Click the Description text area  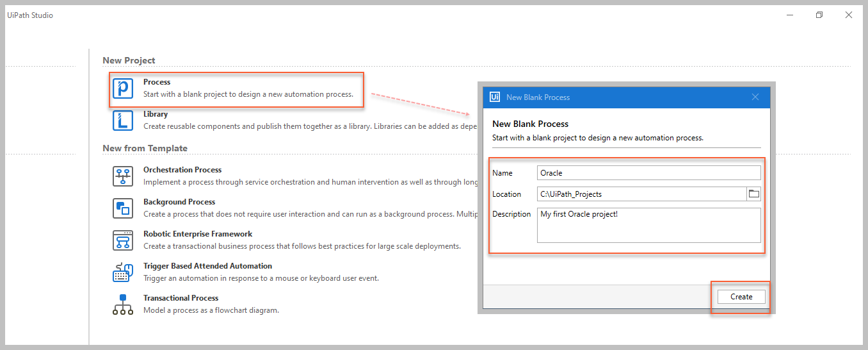(649, 225)
